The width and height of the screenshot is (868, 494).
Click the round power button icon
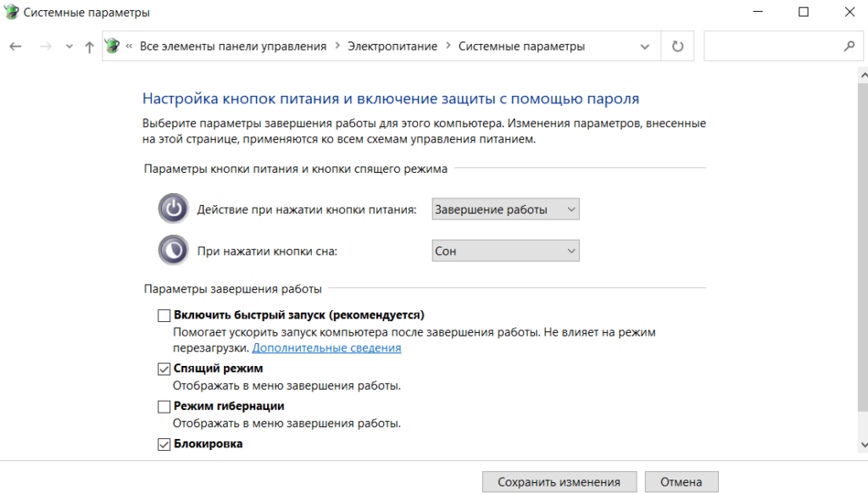click(173, 208)
